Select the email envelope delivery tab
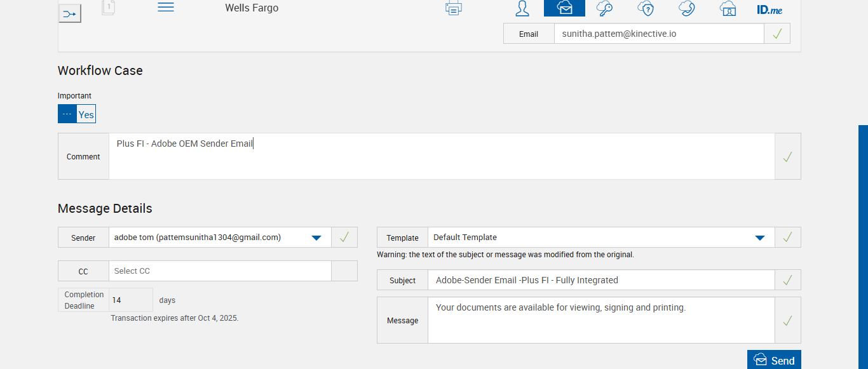The image size is (868, 369). (x=564, y=8)
